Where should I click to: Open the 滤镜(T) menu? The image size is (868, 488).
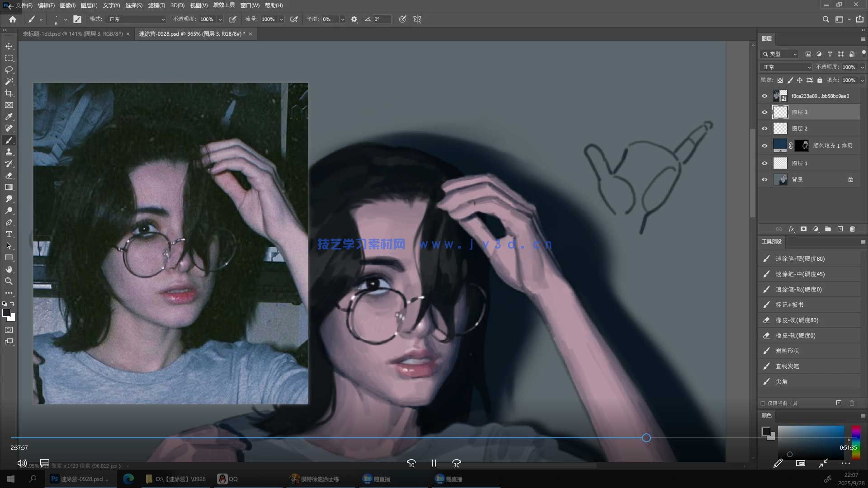(156, 5)
